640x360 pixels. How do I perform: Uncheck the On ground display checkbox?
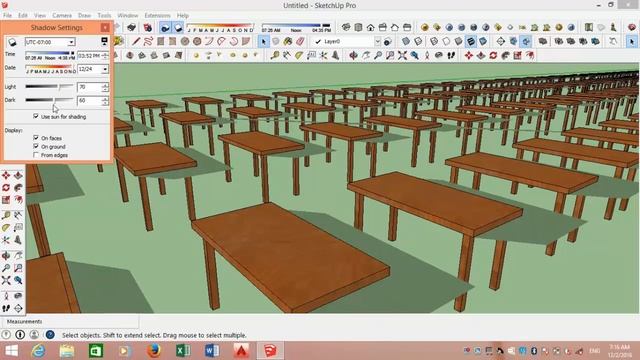coord(36,146)
